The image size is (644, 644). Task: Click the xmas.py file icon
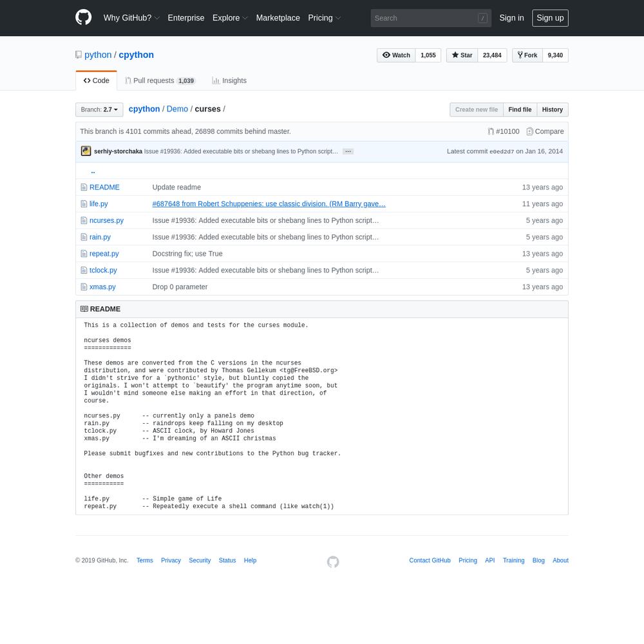84,287
